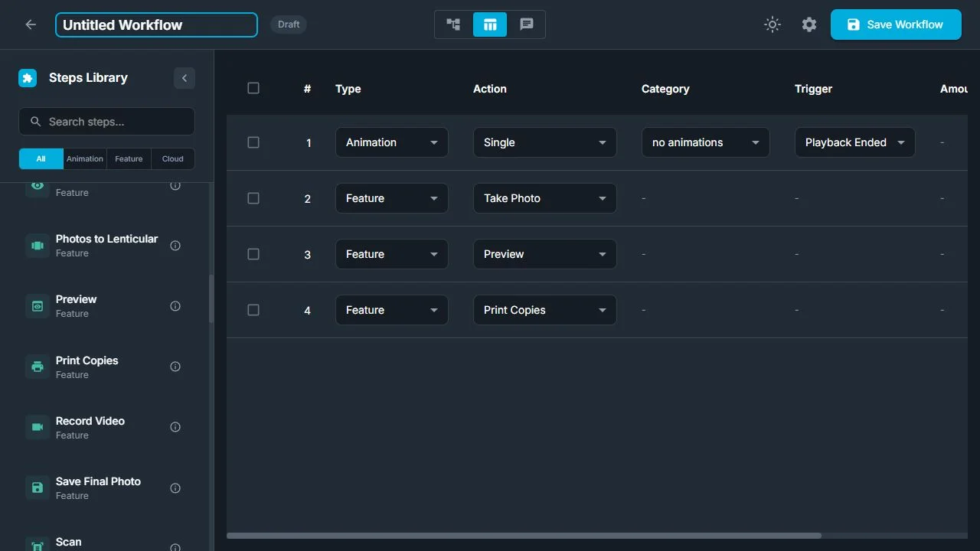
Task: Click the Search steps input field
Action: (x=106, y=122)
